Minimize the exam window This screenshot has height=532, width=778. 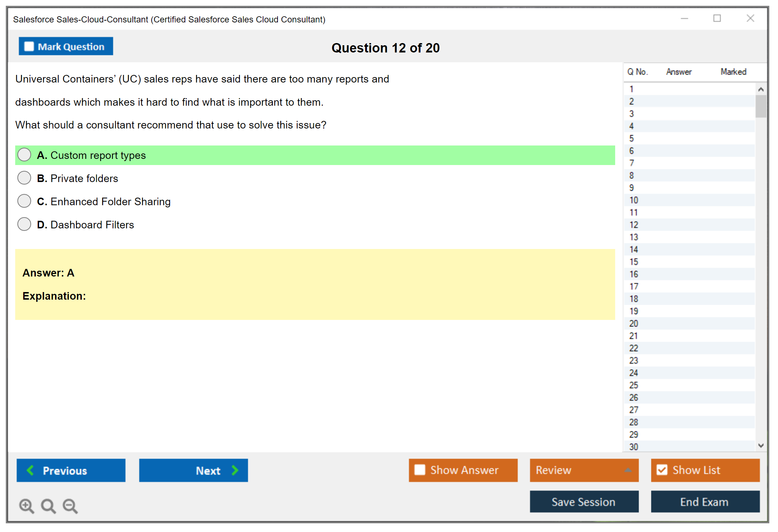point(684,18)
